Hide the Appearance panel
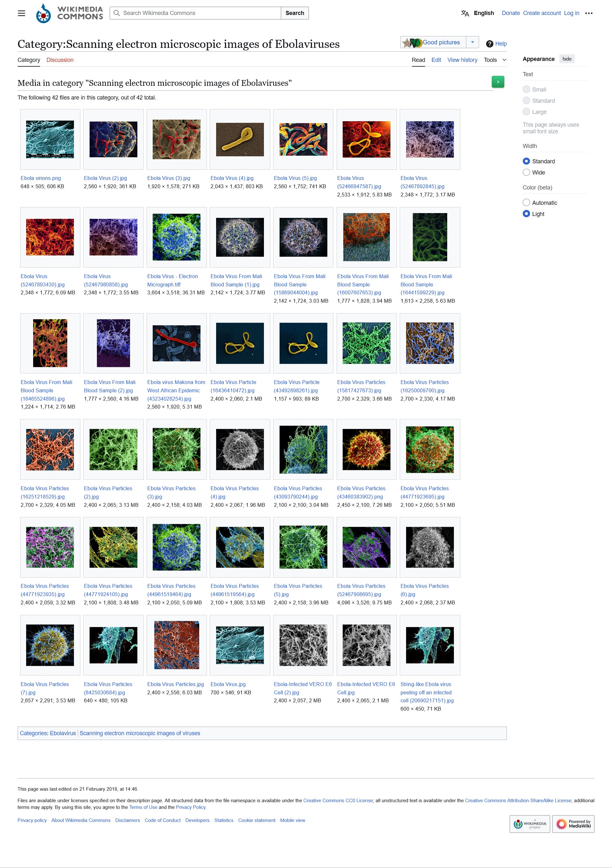612x868 pixels. click(x=566, y=59)
